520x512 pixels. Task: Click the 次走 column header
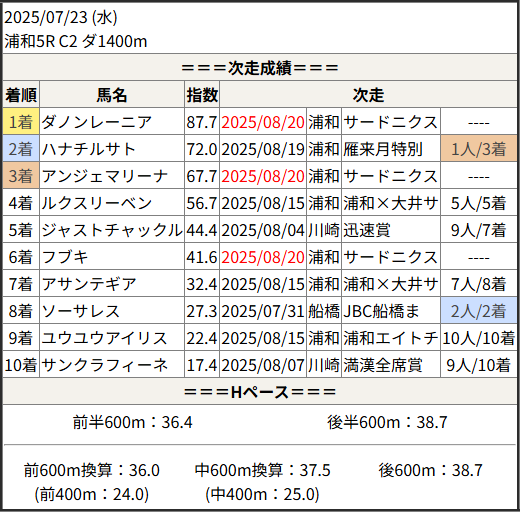368,95
